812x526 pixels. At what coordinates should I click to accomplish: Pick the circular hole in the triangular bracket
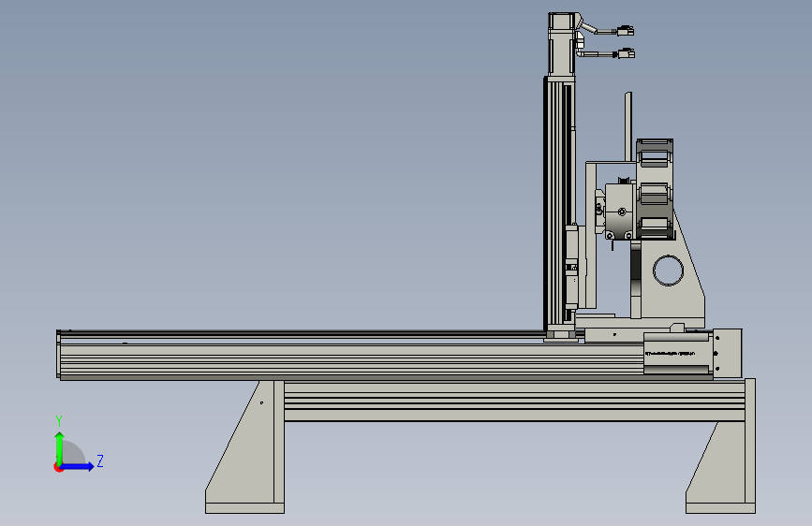click(668, 270)
